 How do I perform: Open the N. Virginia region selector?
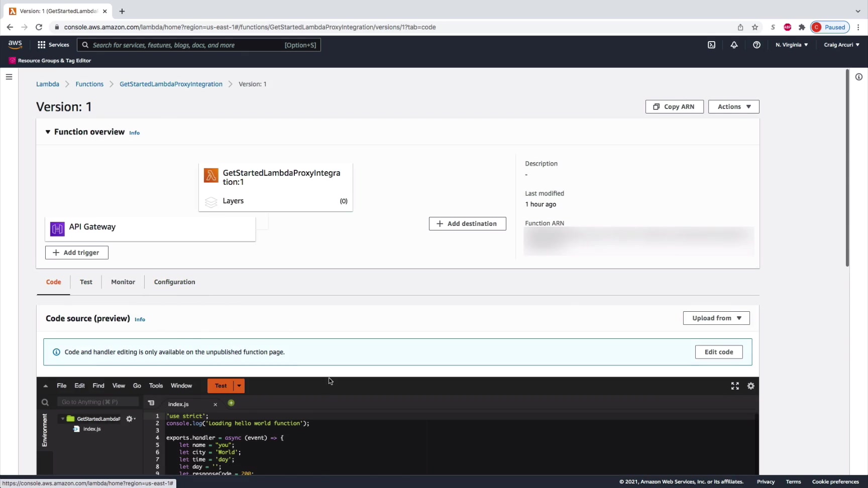coord(792,45)
